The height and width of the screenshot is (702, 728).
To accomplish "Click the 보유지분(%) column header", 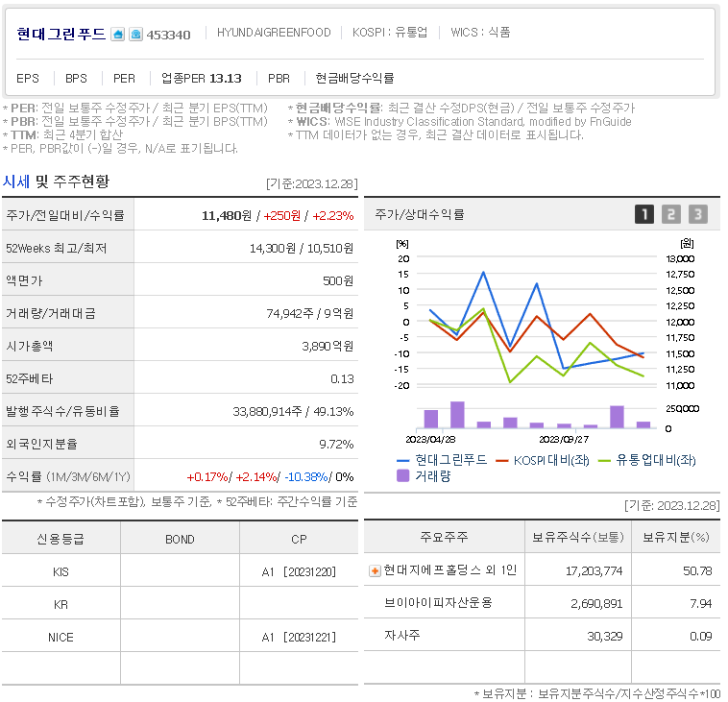I will (x=676, y=538).
